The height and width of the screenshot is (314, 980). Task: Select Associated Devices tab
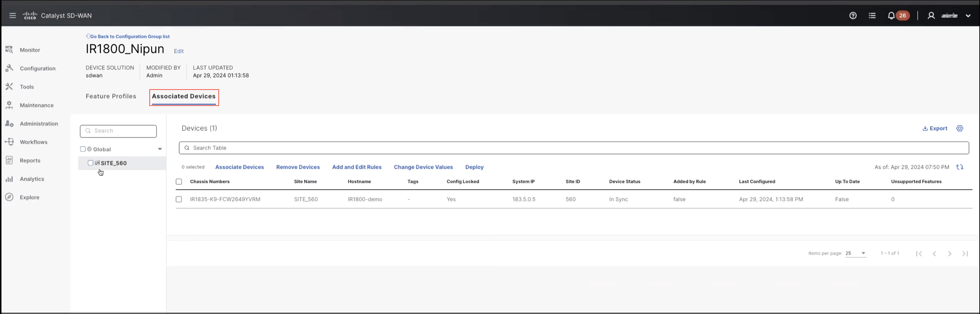[184, 97]
